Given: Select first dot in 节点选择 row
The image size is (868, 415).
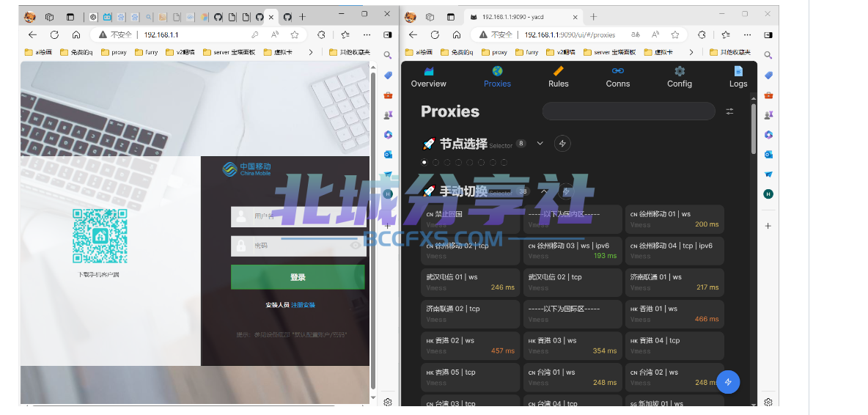Looking at the screenshot, I should click(x=424, y=162).
